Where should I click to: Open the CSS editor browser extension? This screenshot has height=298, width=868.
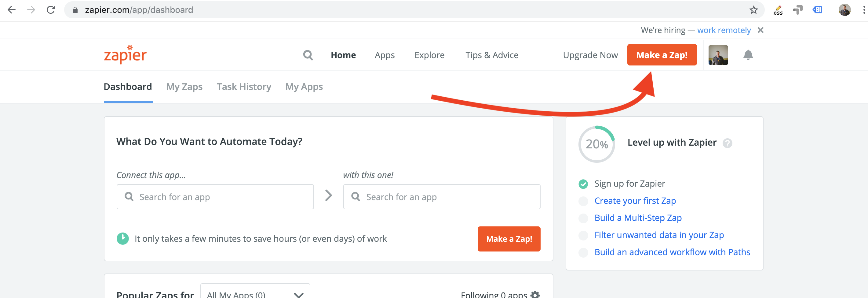coord(779,10)
